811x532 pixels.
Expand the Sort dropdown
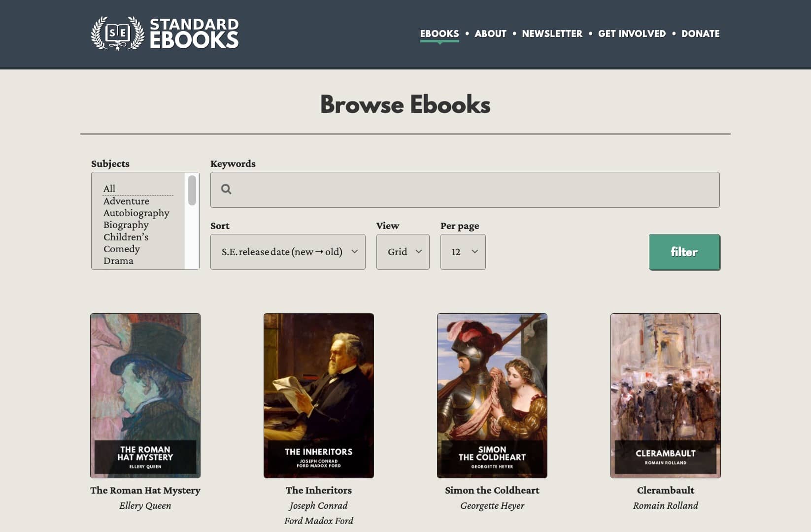coord(288,252)
